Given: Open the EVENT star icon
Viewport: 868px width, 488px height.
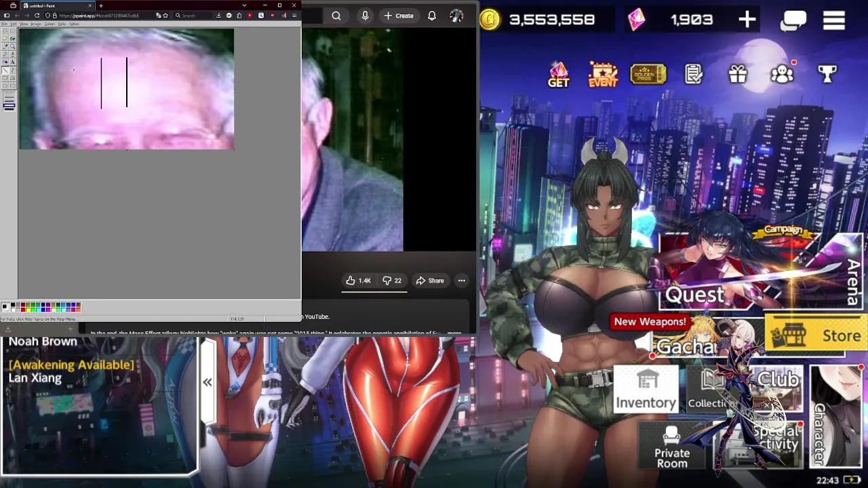Looking at the screenshot, I should pyautogui.click(x=603, y=75).
